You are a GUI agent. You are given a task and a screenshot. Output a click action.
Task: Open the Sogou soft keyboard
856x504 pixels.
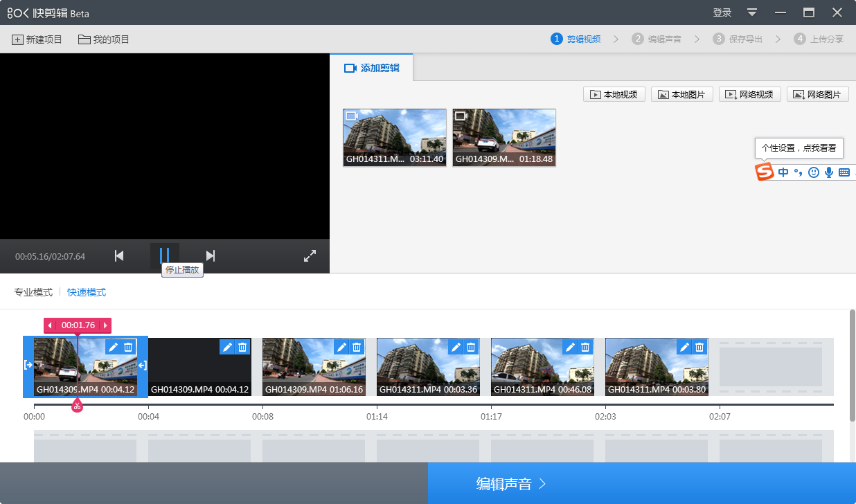tap(844, 172)
